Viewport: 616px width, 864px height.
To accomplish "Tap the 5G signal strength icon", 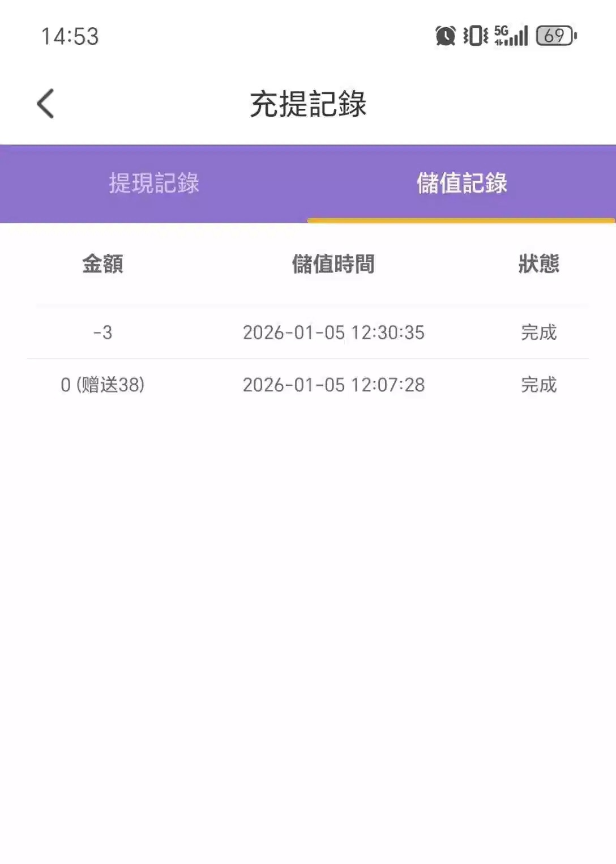I will point(511,36).
